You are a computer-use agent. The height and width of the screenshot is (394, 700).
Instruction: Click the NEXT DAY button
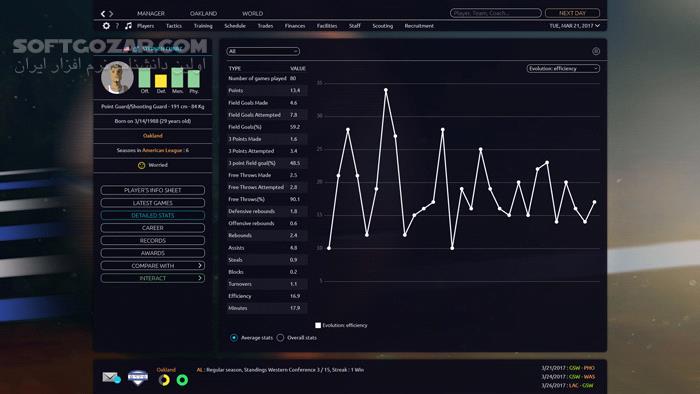pyautogui.click(x=572, y=13)
